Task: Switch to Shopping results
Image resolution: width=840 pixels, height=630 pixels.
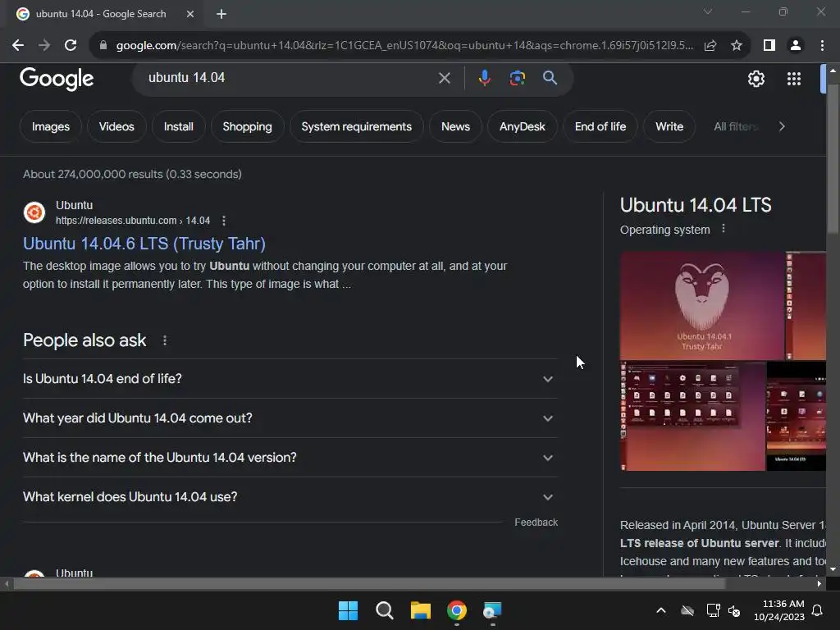Action: pos(247,126)
